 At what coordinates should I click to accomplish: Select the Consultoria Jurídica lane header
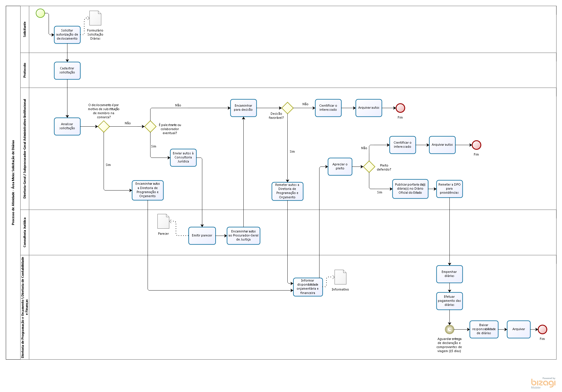(x=25, y=232)
